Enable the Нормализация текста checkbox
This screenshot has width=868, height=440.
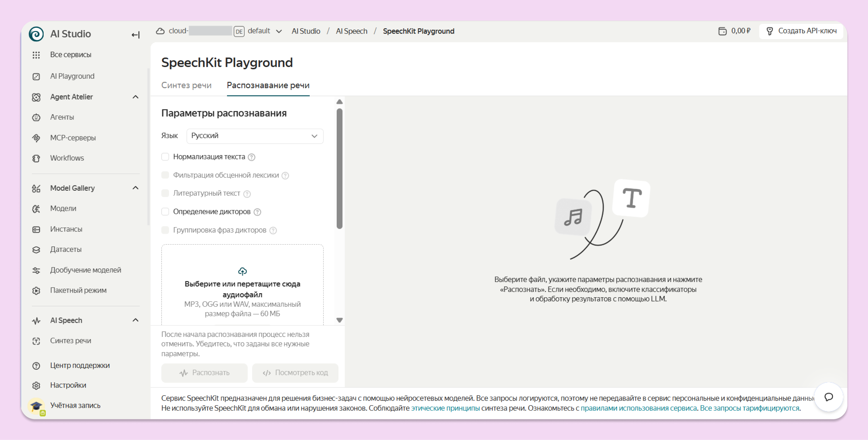(x=165, y=157)
